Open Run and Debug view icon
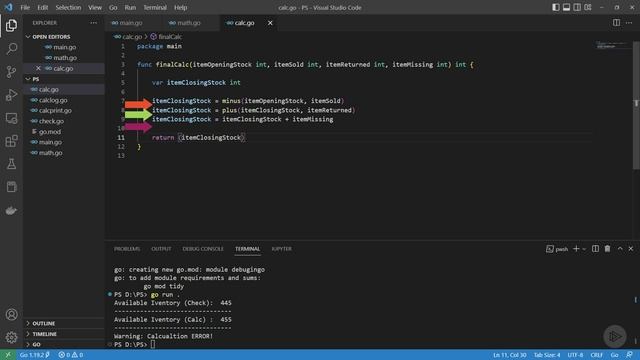The width and height of the screenshot is (640, 360). tap(11, 95)
